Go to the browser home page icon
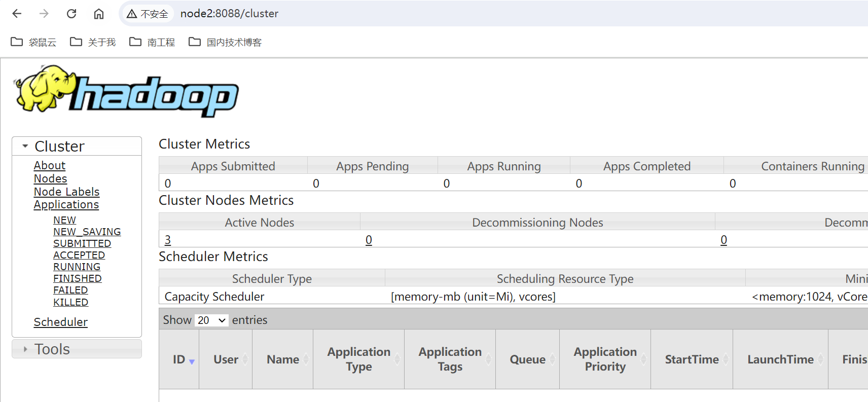 click(99, 14)
